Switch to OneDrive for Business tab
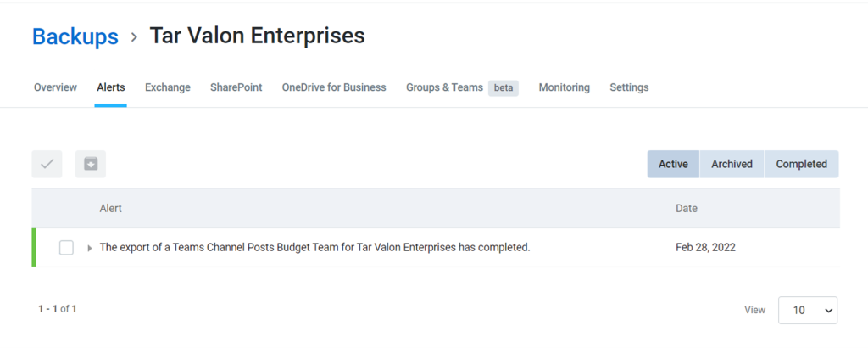This screenshot has width=868, height=348. pyautogui.click(x=334, y=87)
